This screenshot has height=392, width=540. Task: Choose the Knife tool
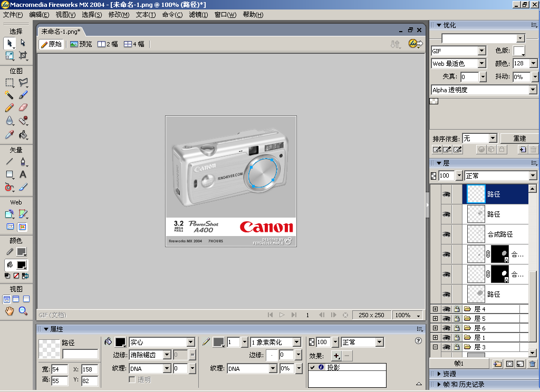coord(23,187)
